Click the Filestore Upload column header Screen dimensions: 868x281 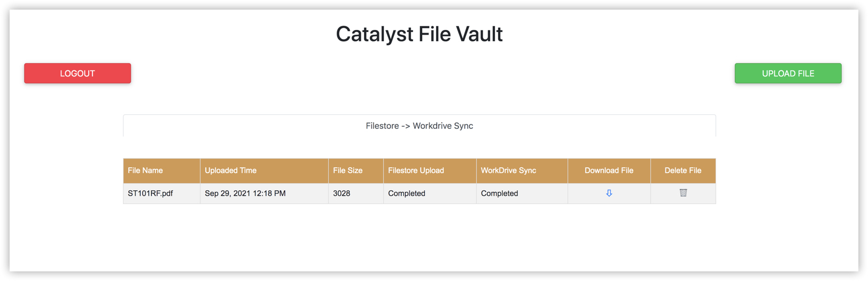point(416,170)
